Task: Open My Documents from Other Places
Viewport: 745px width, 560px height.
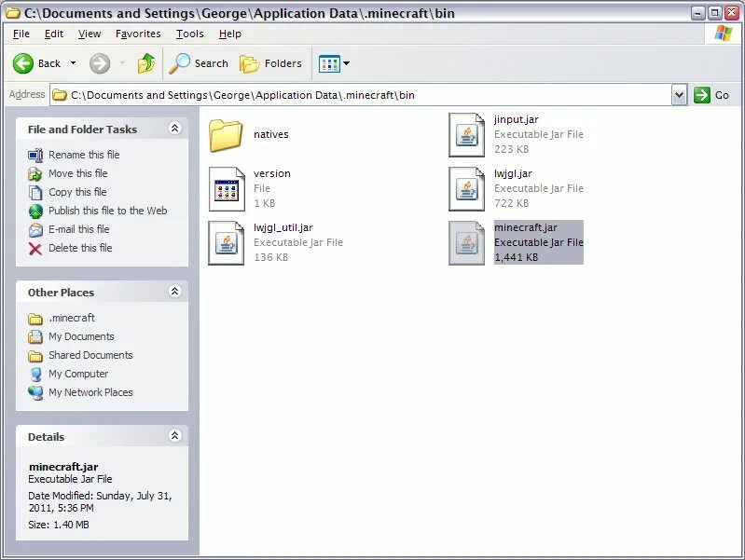Action: [x=81, y=336]
